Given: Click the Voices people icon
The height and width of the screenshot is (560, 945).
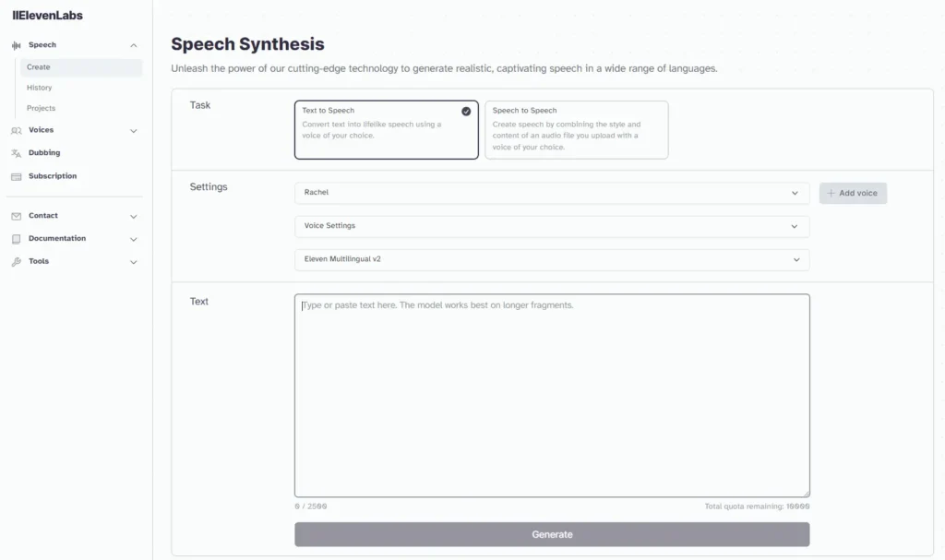Looking at the screenshot, I should [17, 131].
